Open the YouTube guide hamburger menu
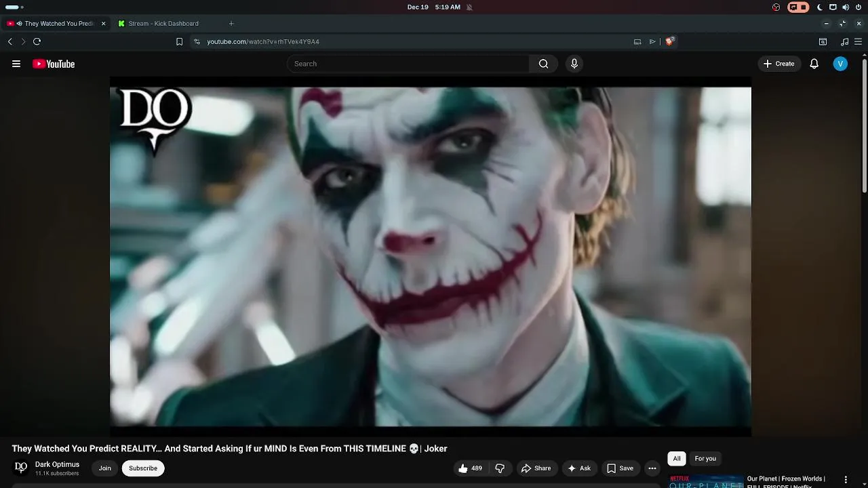868x488 pixels. click(x=16, y=64)
